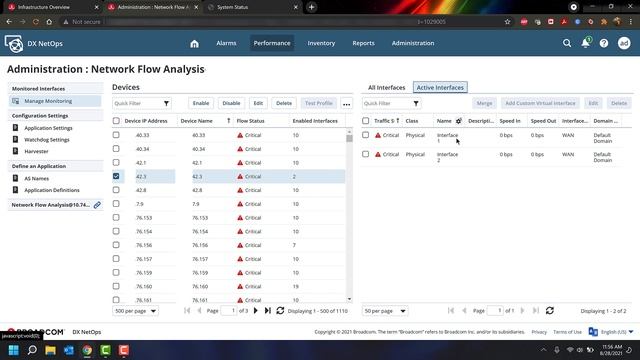640x360 pixels.
Task: Switch to Infrastructure Overview browser tab
Action: point(51,7)
